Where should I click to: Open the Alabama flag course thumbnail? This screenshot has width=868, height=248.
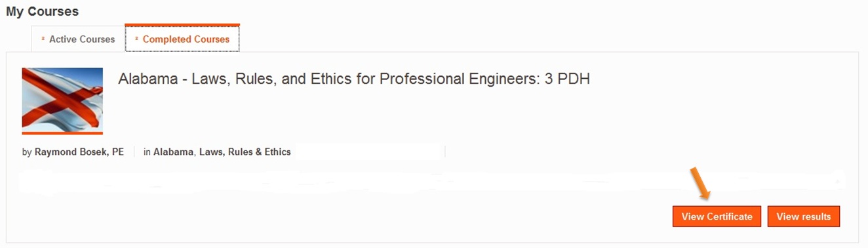(x=62, y=100)
